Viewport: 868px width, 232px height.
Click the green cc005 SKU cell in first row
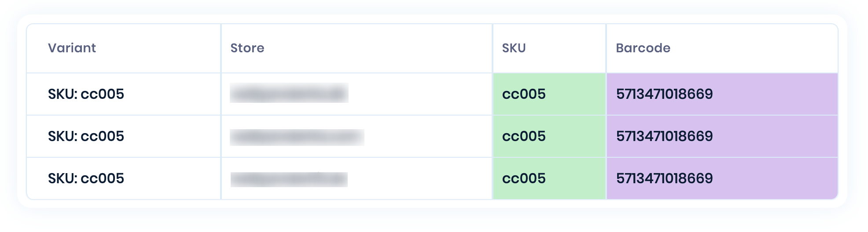549,94
